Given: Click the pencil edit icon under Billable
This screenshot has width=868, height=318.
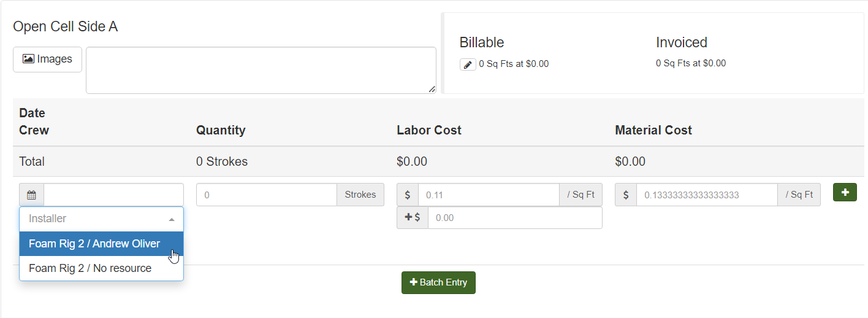Looking at the screenshot, I should [468, 64].
